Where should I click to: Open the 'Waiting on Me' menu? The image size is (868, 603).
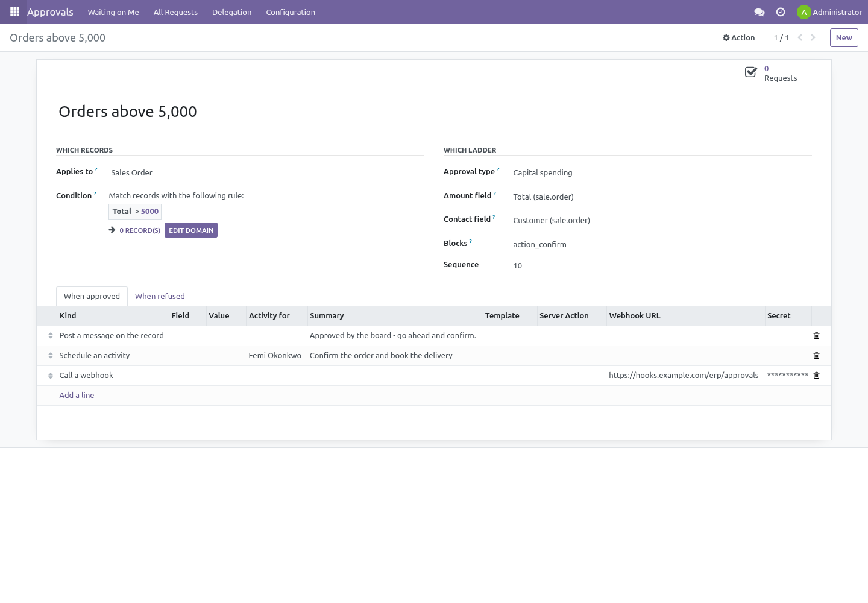pyautogui.click(x=113, y=12)
